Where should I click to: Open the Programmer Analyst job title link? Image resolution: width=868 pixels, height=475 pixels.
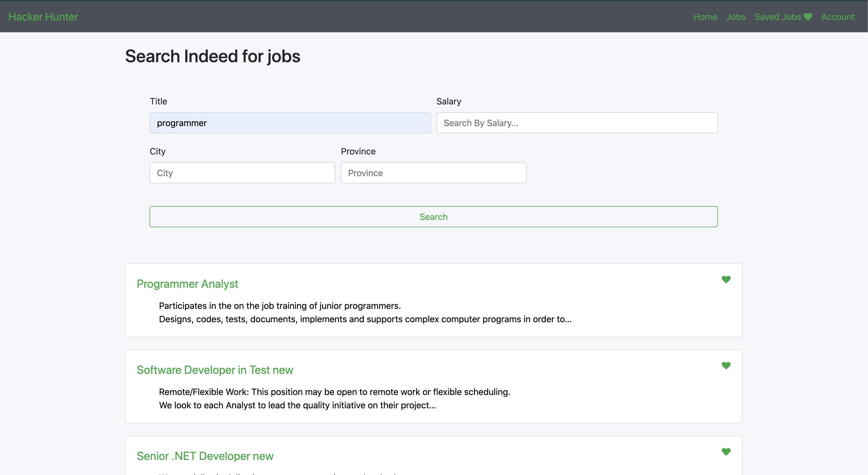coord(187,284)
